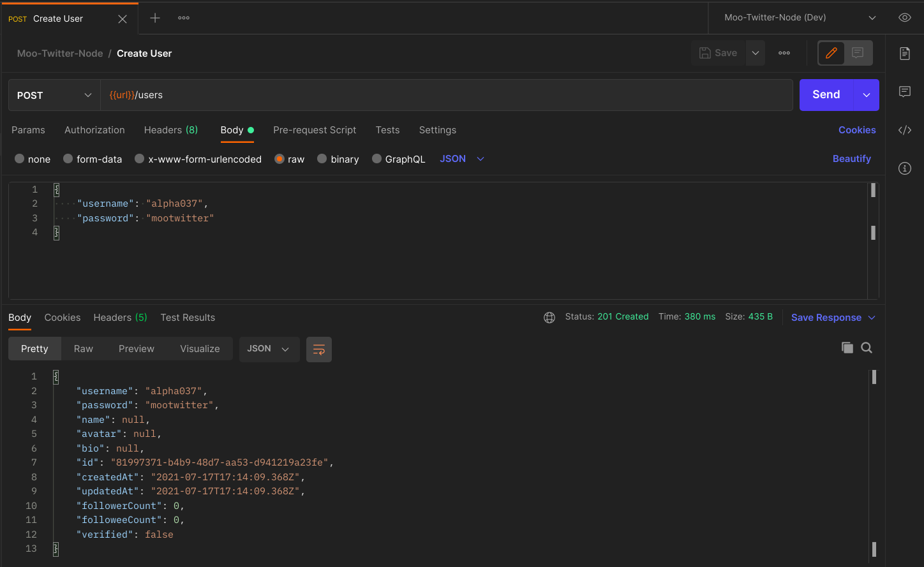Click the "createdAt" timestamp in response

click(x=225, y=477)
